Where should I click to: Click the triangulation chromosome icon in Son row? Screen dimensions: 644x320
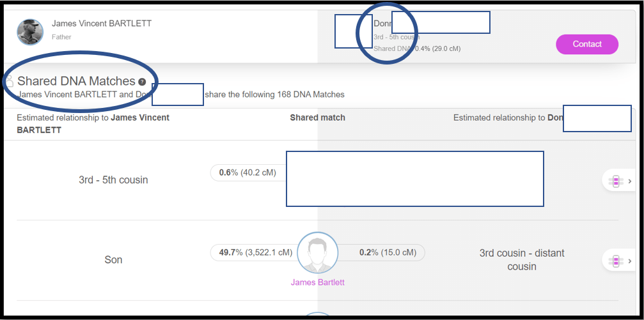pos(615,261)
